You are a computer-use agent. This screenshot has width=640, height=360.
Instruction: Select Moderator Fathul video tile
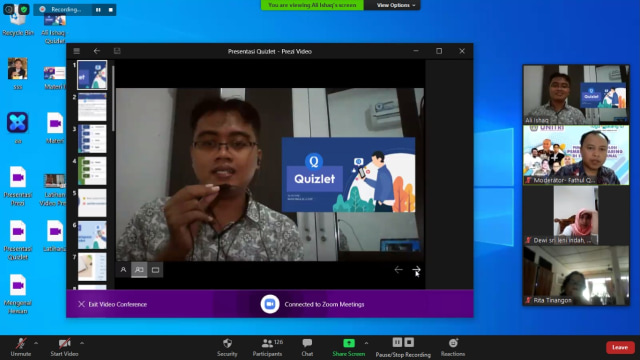coord(576,155)
